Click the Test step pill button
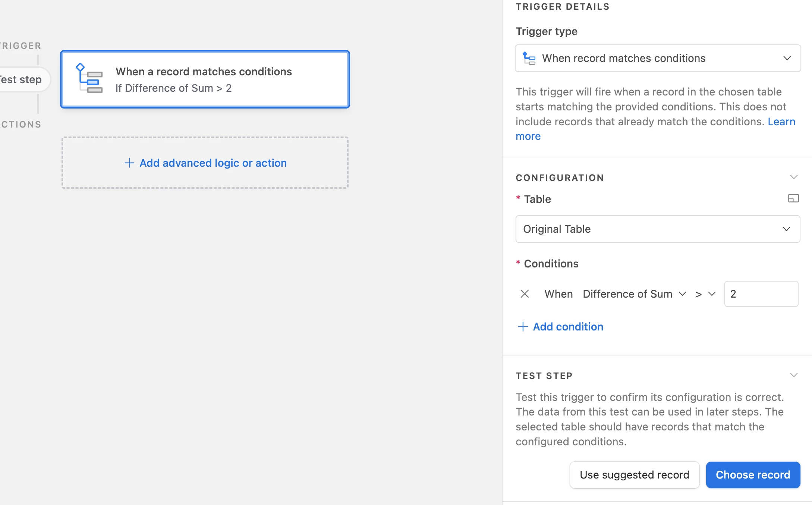Viewport: 812px width, 505px height. tap(22, 79)
